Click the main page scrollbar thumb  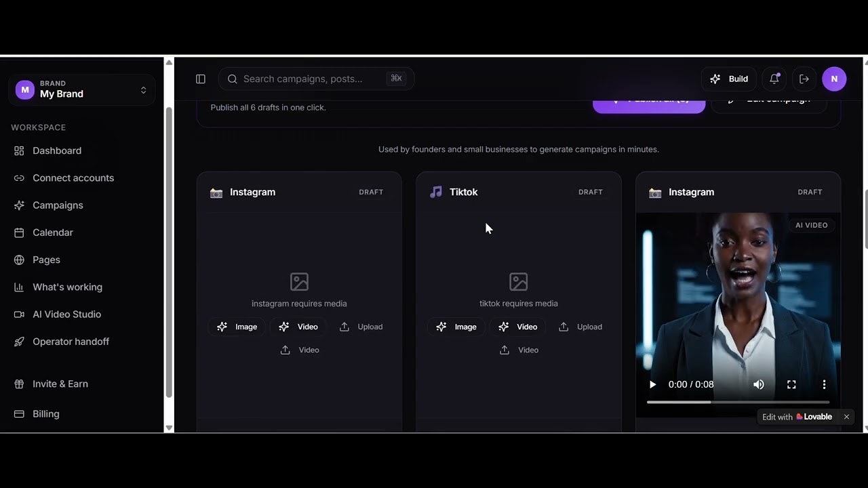(866, 220)
